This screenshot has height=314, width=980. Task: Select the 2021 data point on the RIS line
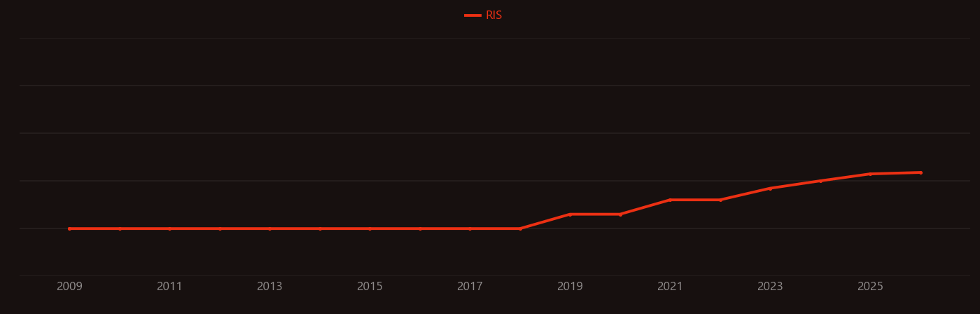point(670,200)
